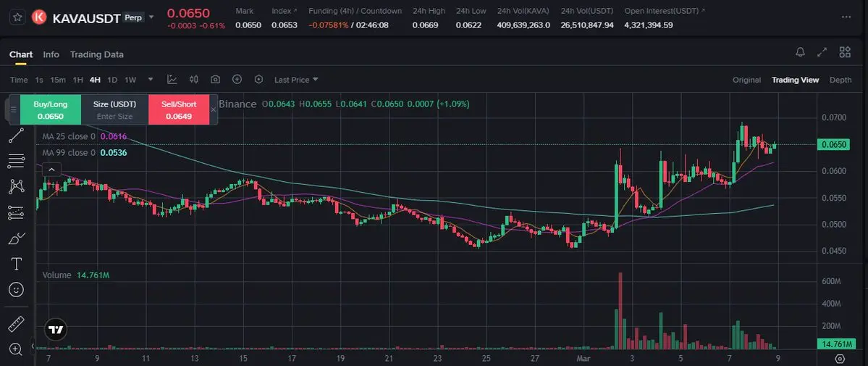Collapse the drawing toolbar arrow

32,346
